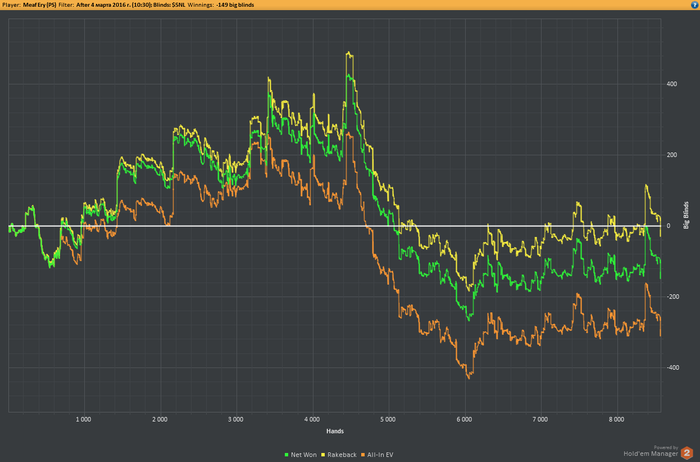This screenshot has height=462, width=700.
Task: Click the yellow Rakeback color marker
Action: (323, 455)
